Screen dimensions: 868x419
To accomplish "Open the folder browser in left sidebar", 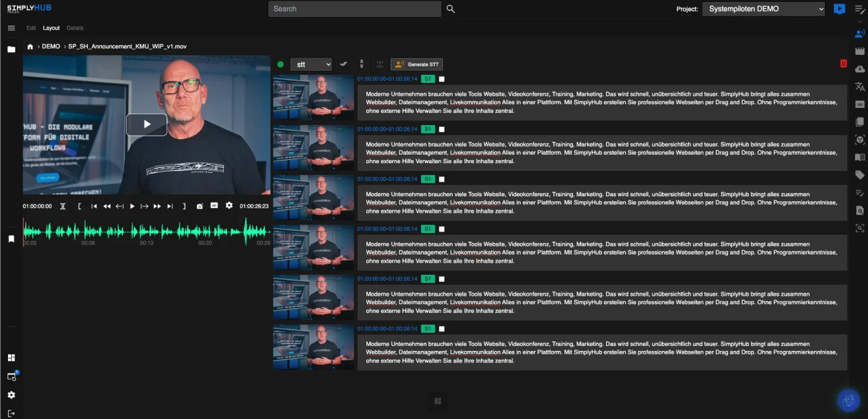I will pos(11,49).
